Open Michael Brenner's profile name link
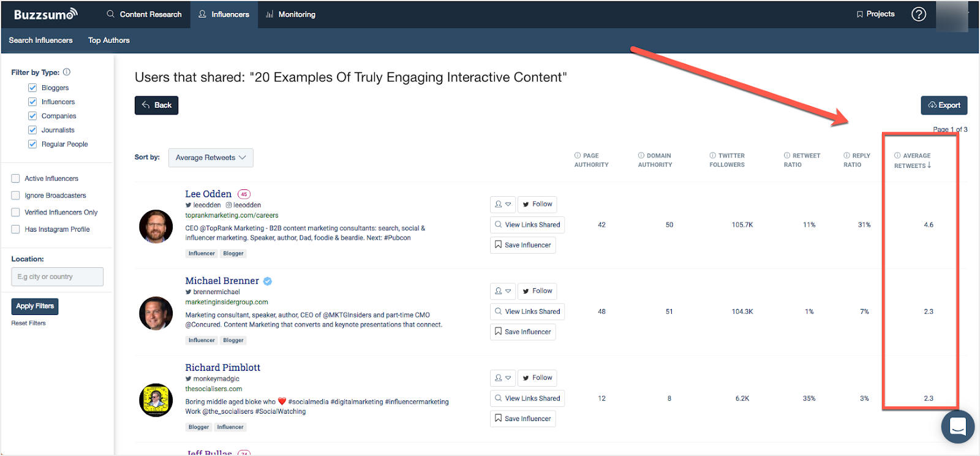980x456 pixels. pyautogui.click(x=222, y=281)
